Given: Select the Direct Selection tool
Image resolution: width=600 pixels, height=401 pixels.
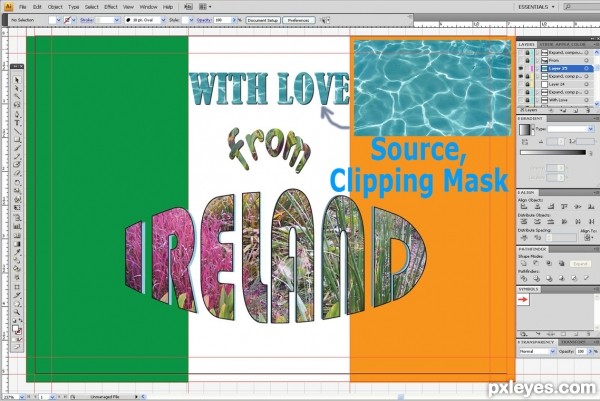Looking at the screenshot, I should tap(16, 88).
